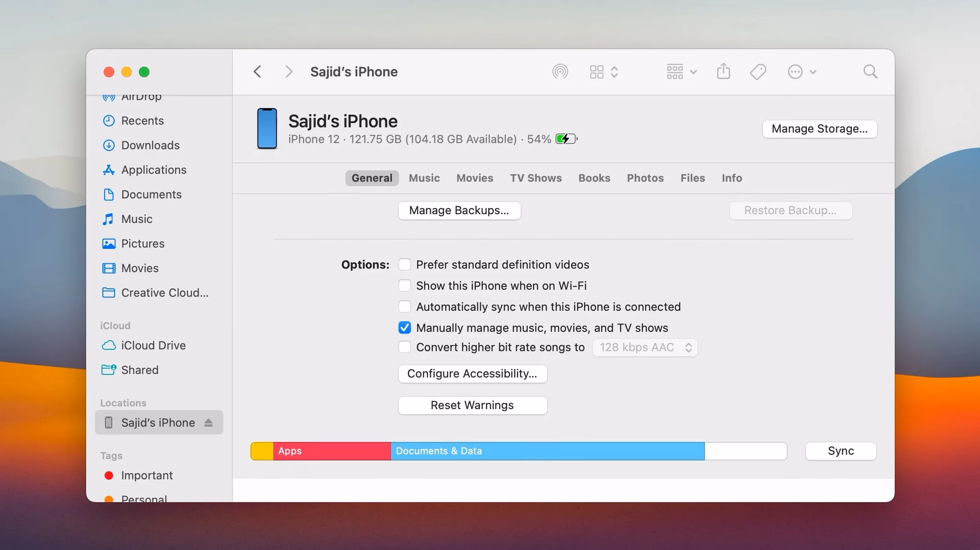
Task: Enable Prefer standard definition videos
Action: tap(405, 264)
